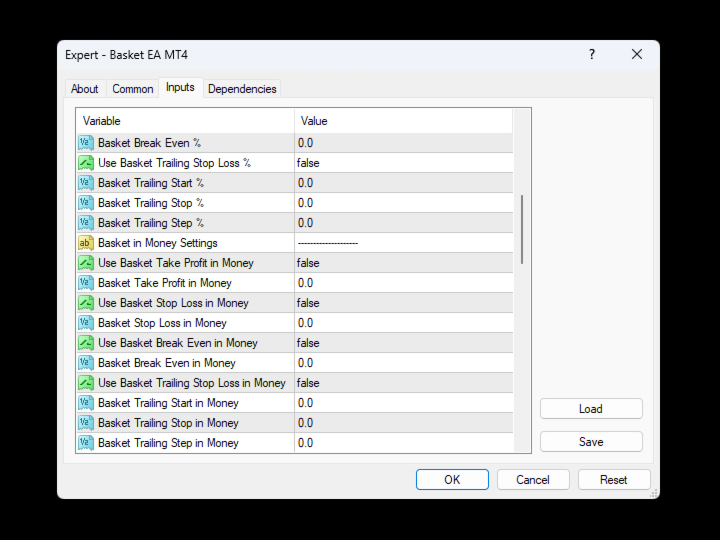This screenshot has height=540, width=720.
Task: Select the 'Basket Trailing Step in Money' variable name
Action: tap(168, 443)
